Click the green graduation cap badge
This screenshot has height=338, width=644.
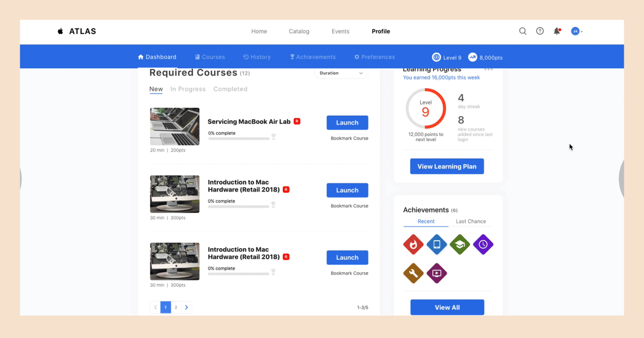tap(459, 244)
